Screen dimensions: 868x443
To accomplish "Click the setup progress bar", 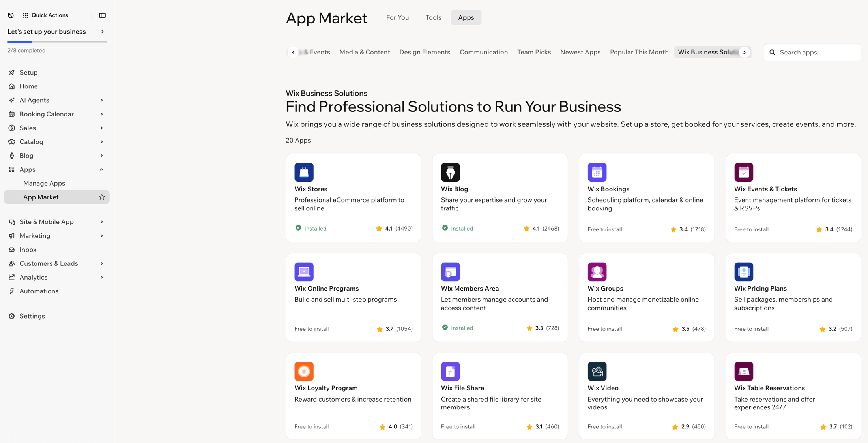I will click(x=57, y=42).
